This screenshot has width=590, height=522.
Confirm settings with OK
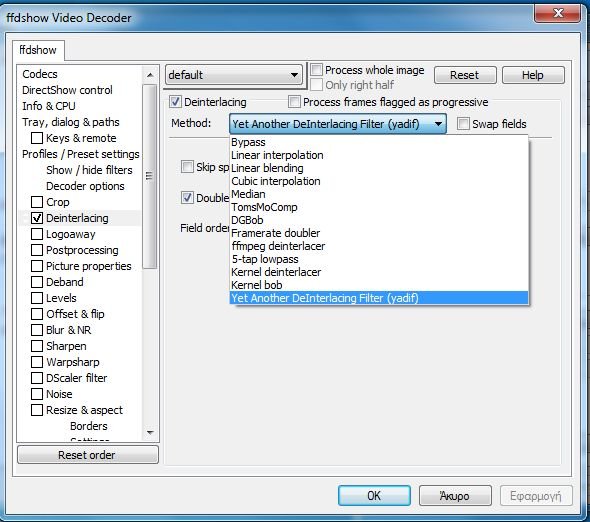point(374,496)
